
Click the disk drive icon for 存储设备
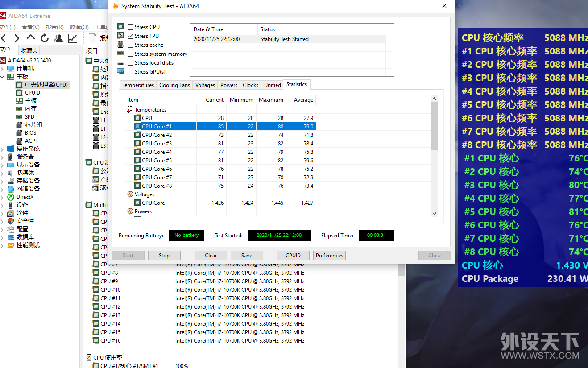point(11,181)
